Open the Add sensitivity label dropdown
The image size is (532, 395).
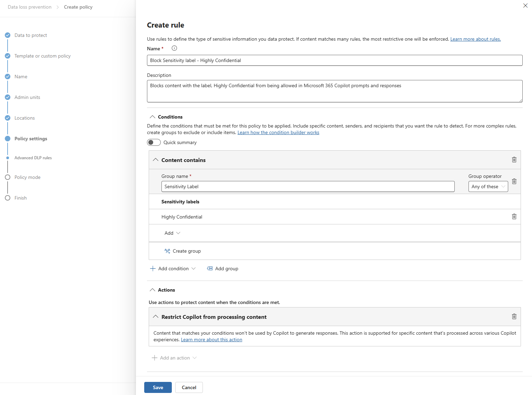pos(173,233)
